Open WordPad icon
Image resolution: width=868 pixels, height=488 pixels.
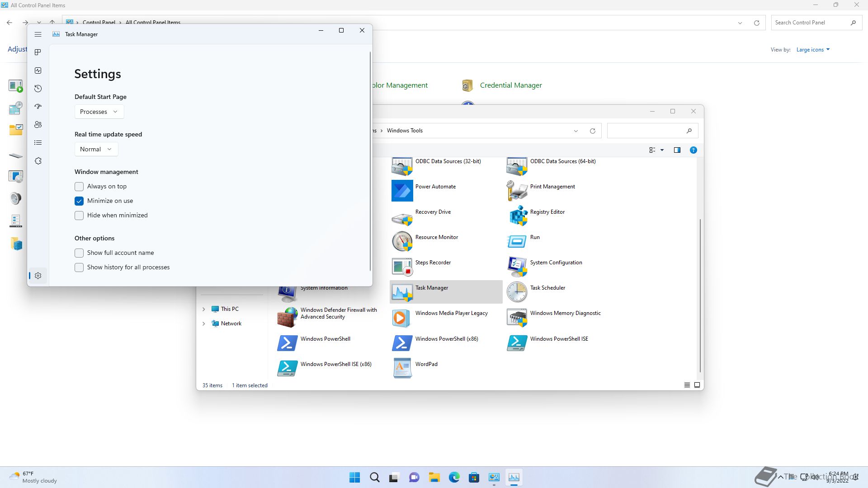point(402,368)
